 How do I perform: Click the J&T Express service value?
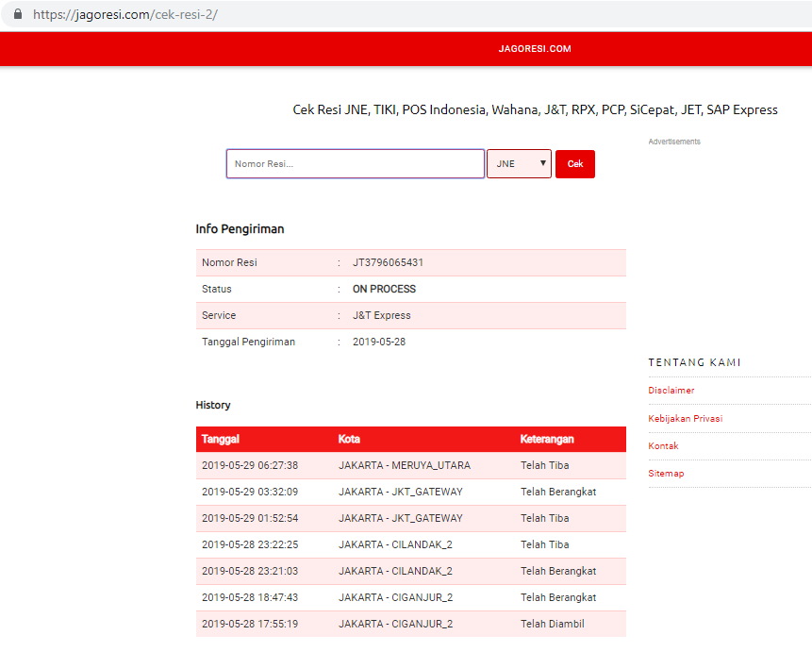(382, 315)
